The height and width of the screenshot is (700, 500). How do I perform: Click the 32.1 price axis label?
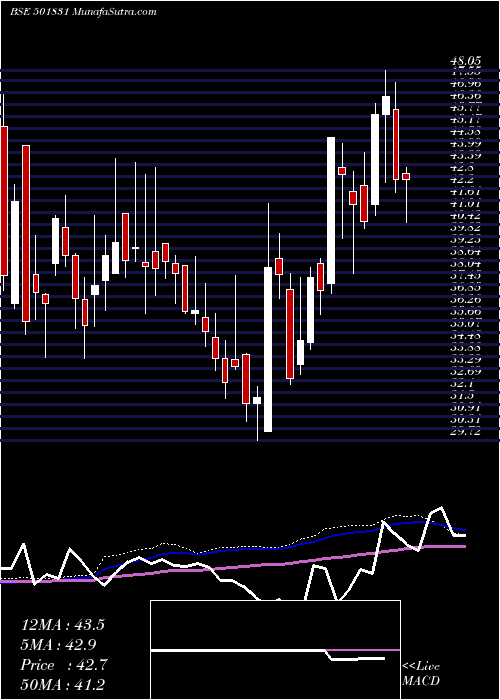(463, 384)
